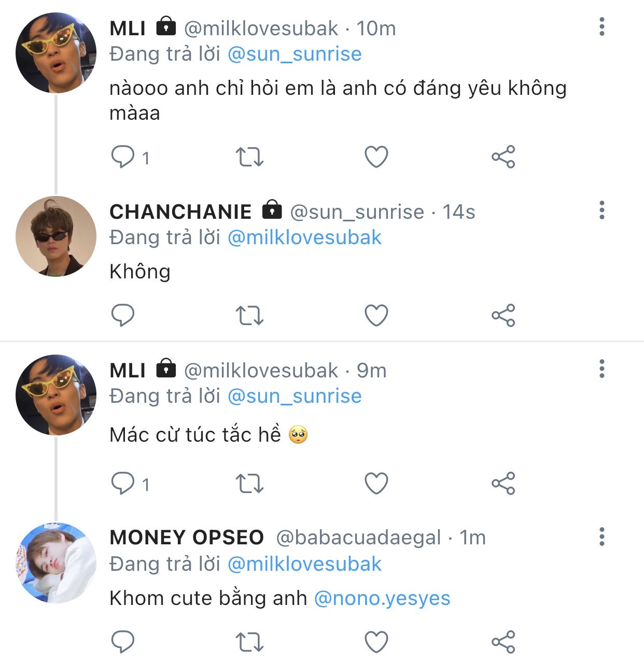Reply to 'Mác cừ túc tắc hề' tweet
Viewport: 644px width, 662px height.
coord(123,484)
